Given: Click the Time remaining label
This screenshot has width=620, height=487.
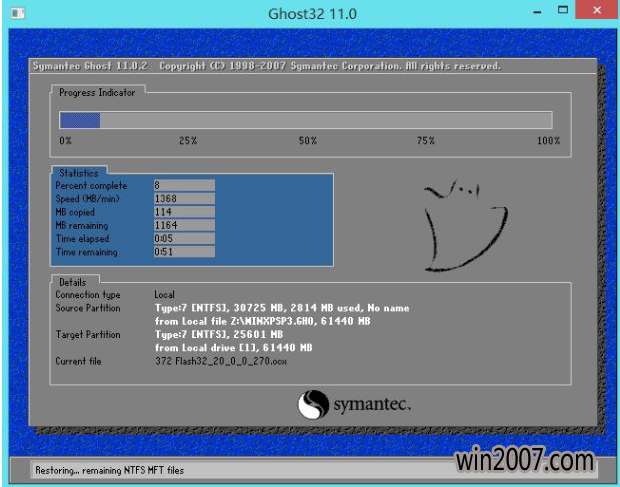Looking at the screenshot, I should [x=87, y=252].
